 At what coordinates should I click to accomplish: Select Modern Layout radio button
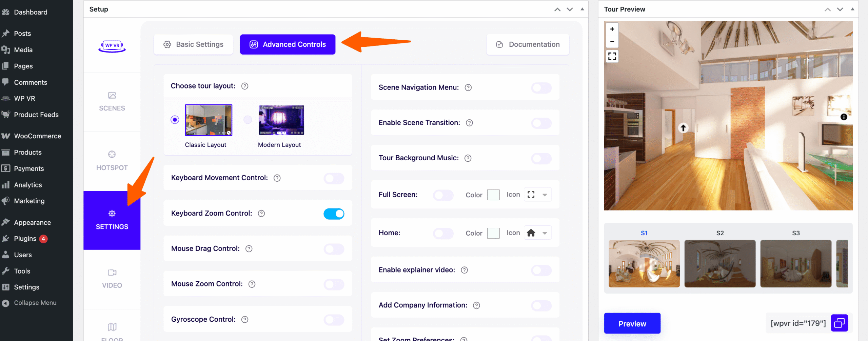coord(248,120)
